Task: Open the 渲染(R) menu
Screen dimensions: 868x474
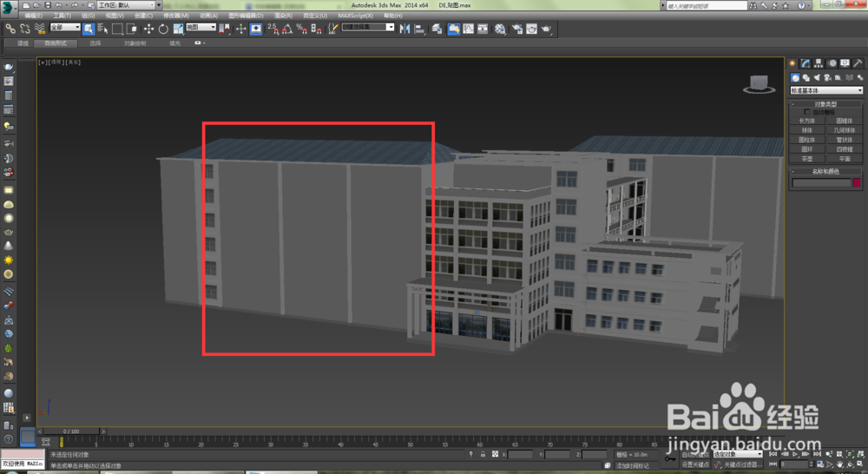Action: click(284, 16)
